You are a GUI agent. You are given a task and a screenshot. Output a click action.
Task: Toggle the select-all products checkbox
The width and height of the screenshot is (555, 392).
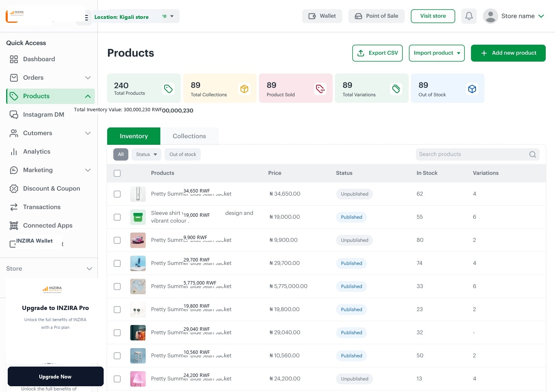coord(117,173)
